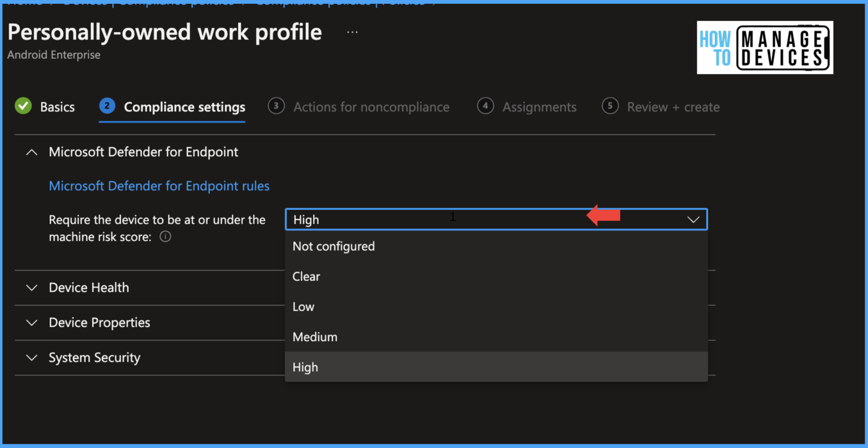Click the info icon next to machine risk score
The image size is (868, 448).
[165, 236]
